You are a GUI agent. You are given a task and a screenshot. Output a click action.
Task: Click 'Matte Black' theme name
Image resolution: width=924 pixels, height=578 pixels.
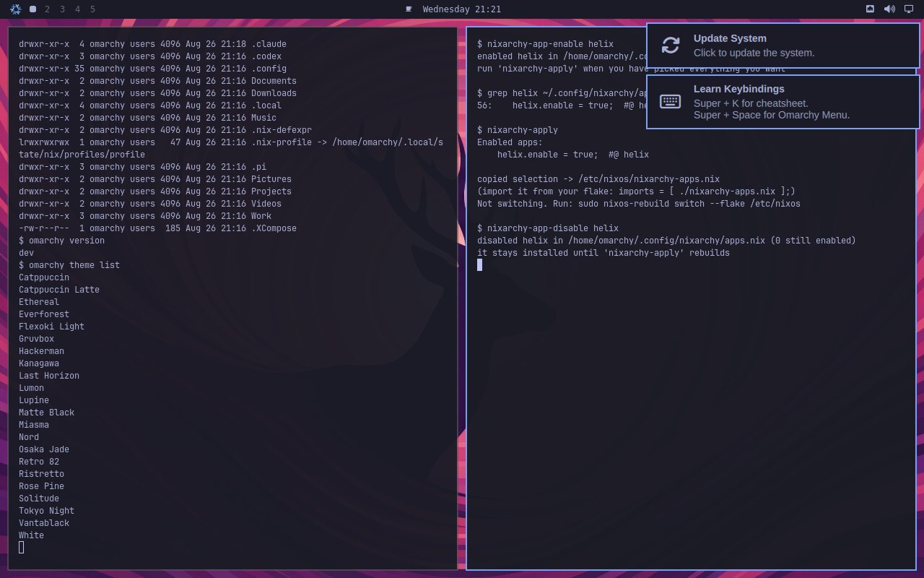(46, 413)
